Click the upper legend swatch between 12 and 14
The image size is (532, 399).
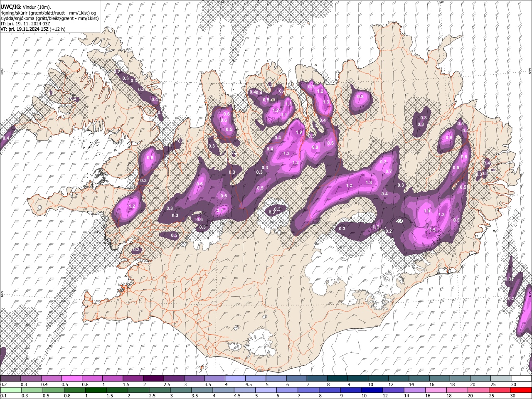point(399,378)
